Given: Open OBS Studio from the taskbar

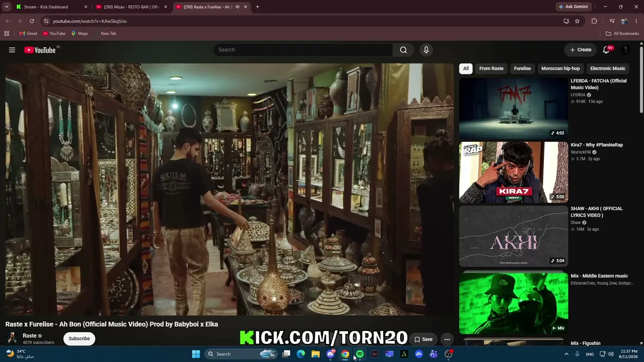Looking at the screenshot, I should [448, 354].
